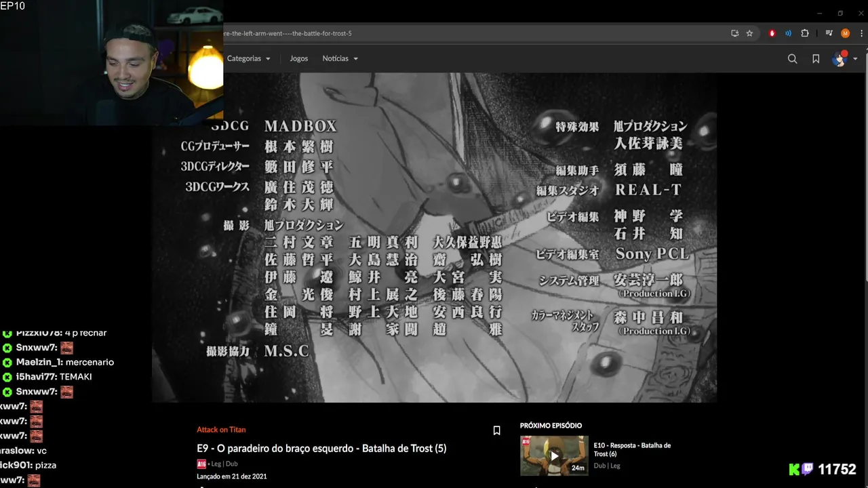Open the Extensions puzzle-piece menu
Image resolution: width=868 pixels, height=488 pixels.
(x=805, y=33)
